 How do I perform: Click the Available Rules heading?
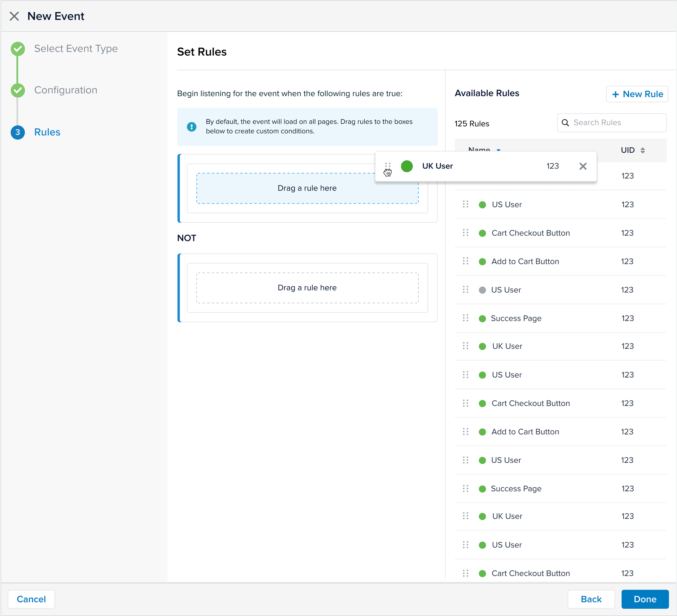pos(487,93)
